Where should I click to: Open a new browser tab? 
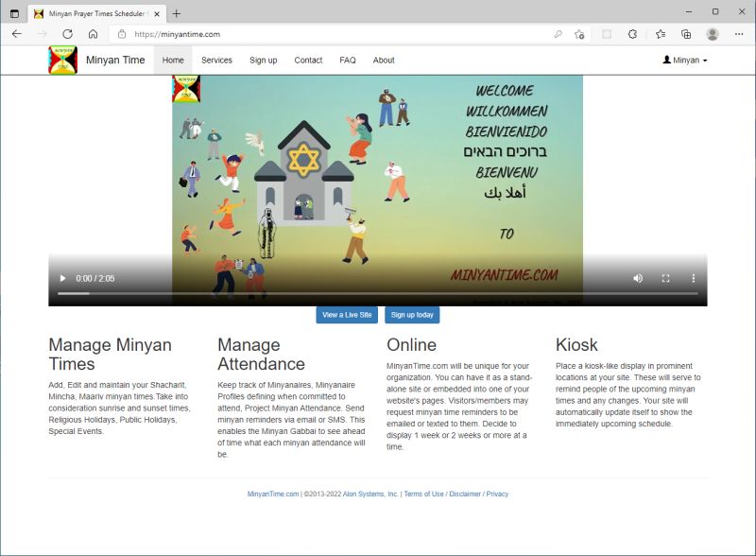coord(177,13)
